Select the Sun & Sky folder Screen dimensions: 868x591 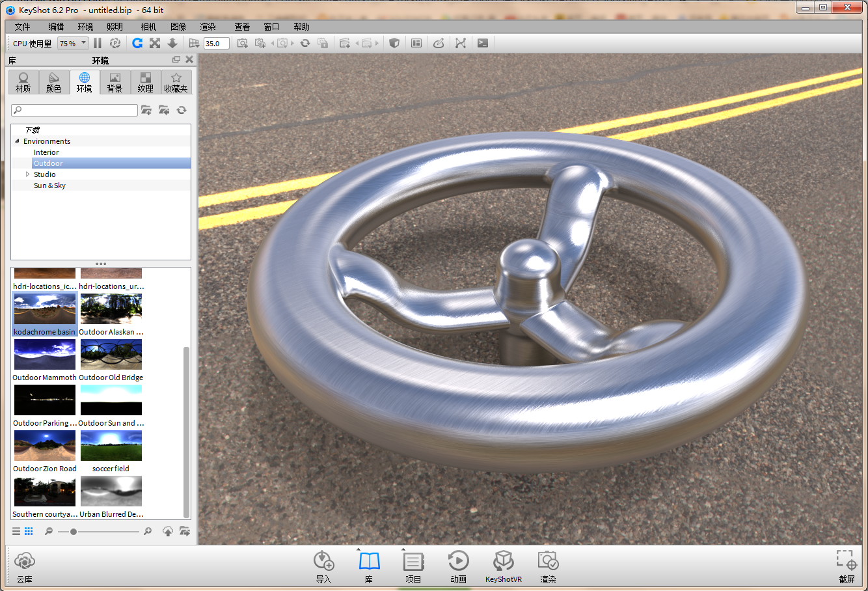coord(49,186)
